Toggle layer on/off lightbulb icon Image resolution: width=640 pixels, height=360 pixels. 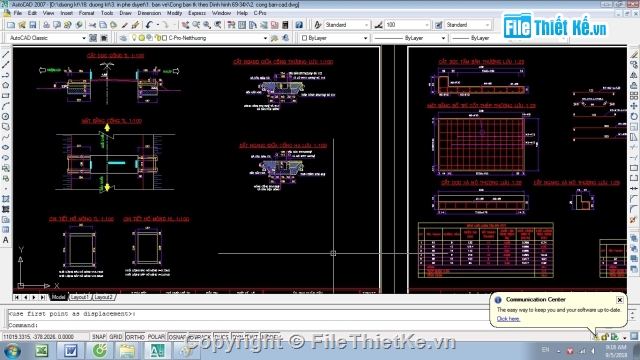click(134, 38)
